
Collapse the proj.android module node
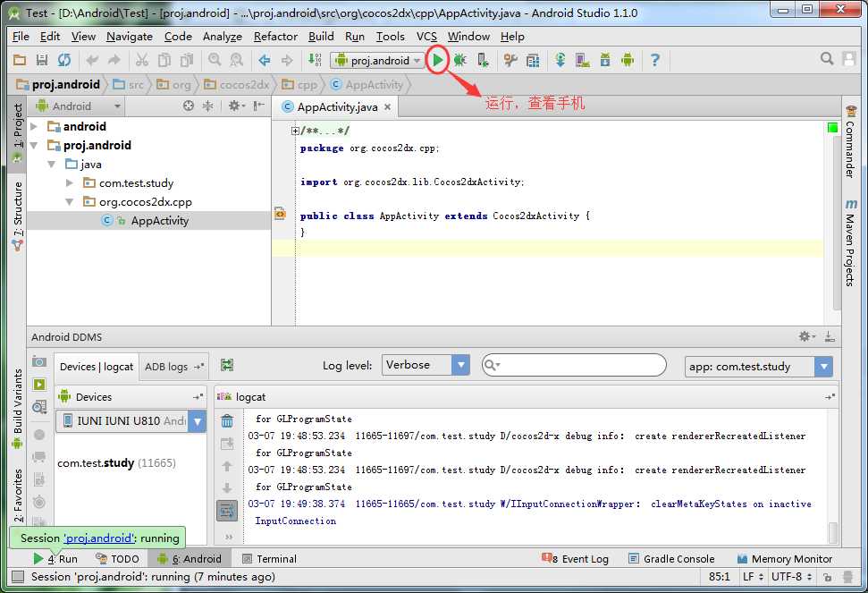point(34,145)
